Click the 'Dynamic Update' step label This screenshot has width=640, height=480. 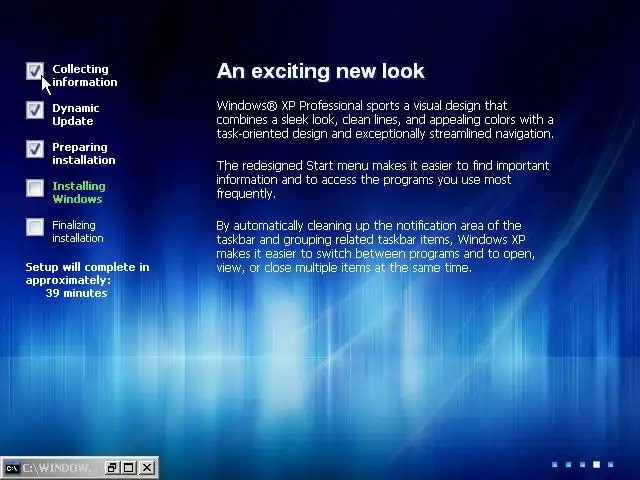pyautogui.click(x=76, y=115)
